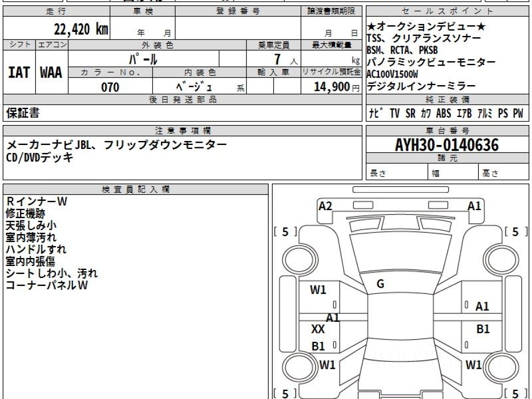This screenshot has height=399, width=532.
Task: Select the セールスポイント heading
Action: [x=447, y=12]
